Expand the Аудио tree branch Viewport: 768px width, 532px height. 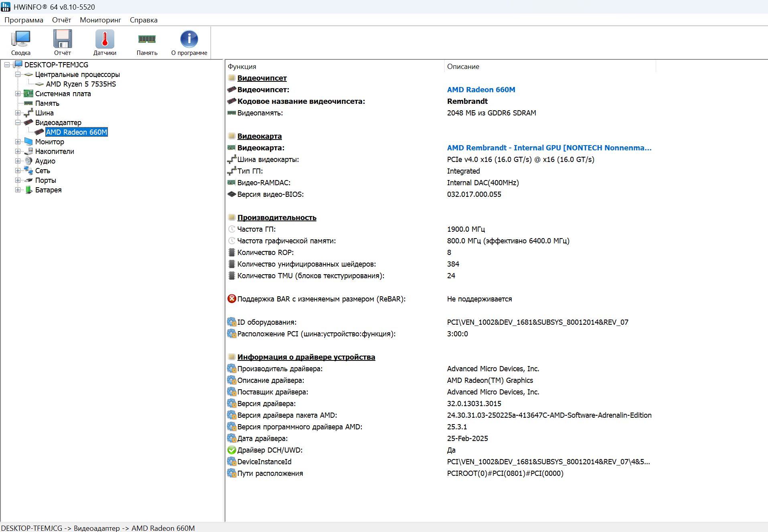click(18, 161)
